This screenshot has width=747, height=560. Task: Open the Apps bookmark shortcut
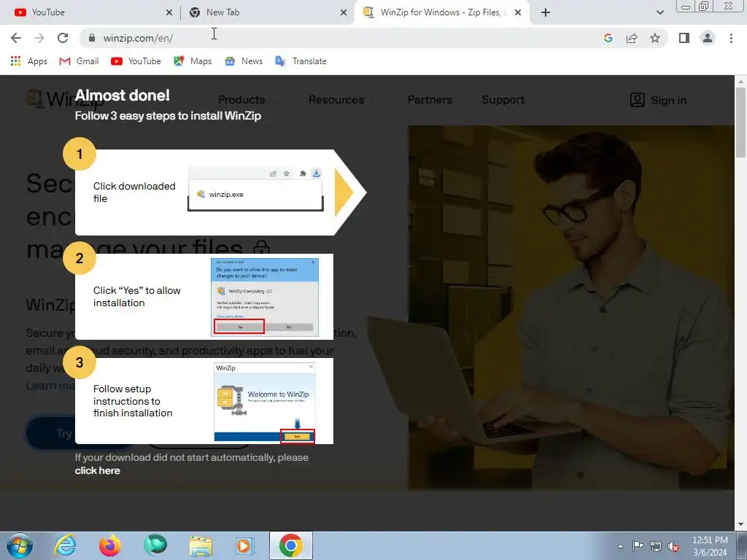point(29,61)
